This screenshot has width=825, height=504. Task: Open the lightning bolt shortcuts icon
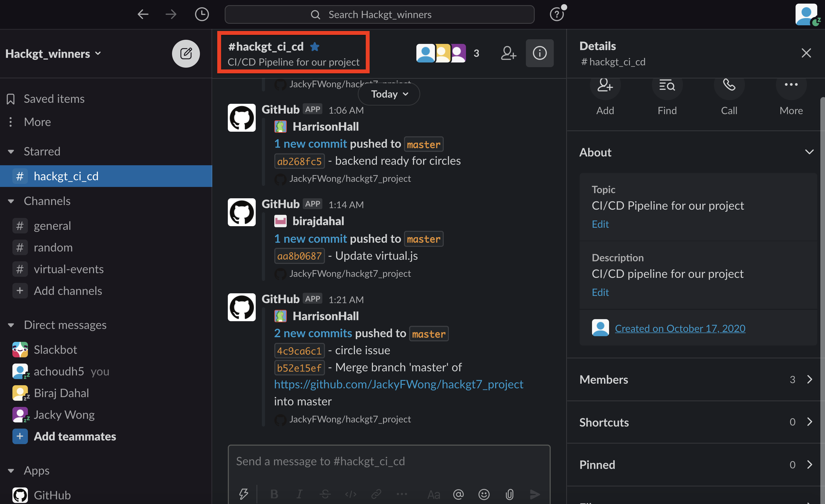coord(243,494)
